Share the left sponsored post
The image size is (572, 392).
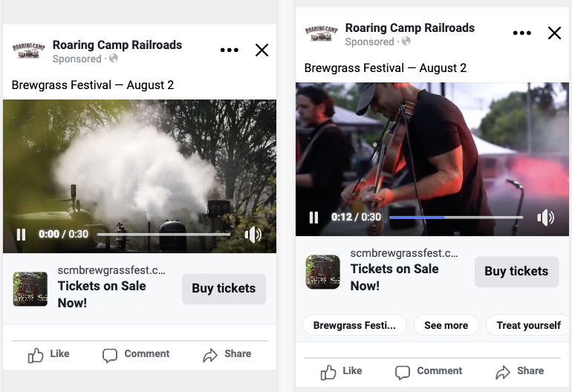(x=227, y=354)
